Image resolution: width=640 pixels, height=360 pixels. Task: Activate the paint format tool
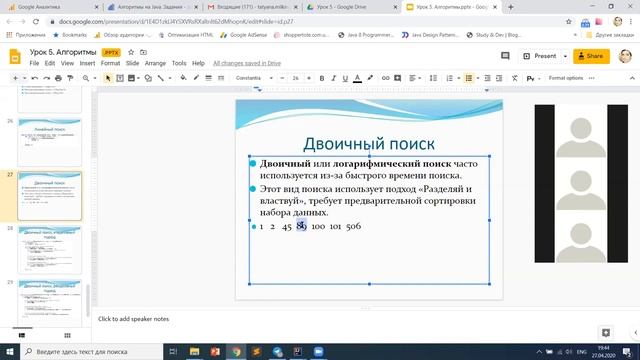tap(70, 78)
